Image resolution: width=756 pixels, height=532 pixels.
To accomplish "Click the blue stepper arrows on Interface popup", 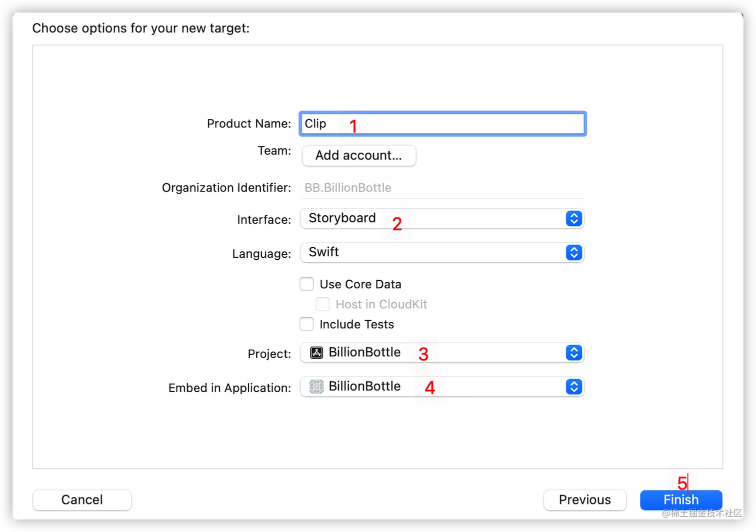I will coord(574,218).
